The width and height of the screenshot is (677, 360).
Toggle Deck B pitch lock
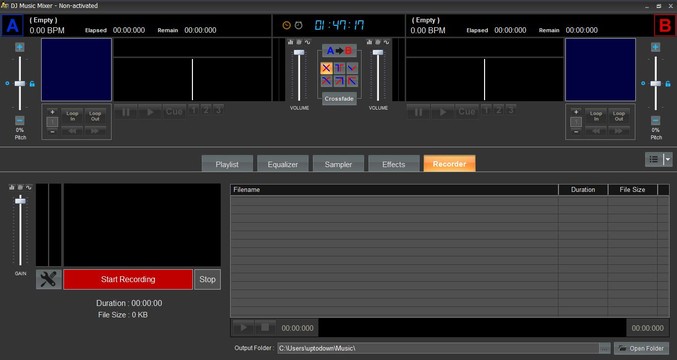tap(668, 84)
